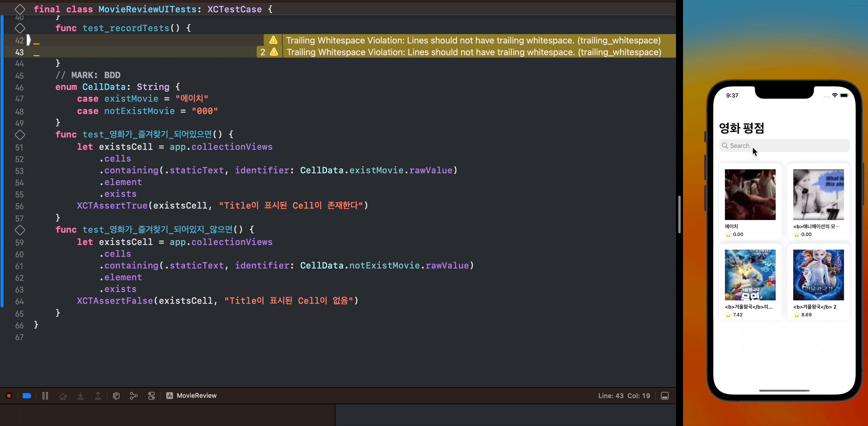The height and width of the screenshot is (426, 868).
Task: Click the editor vertical scrollbar
Action: (x=679, y=214)
